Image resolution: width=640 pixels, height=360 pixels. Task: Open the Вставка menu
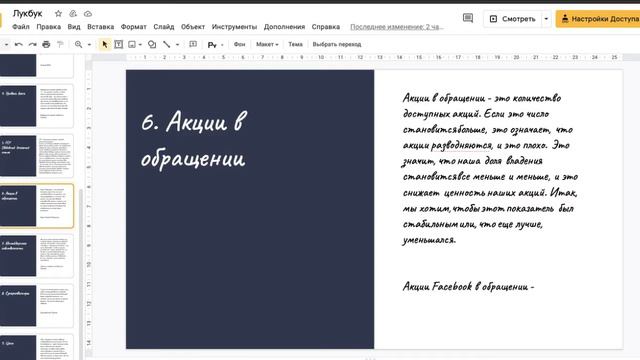pos(100,27)
